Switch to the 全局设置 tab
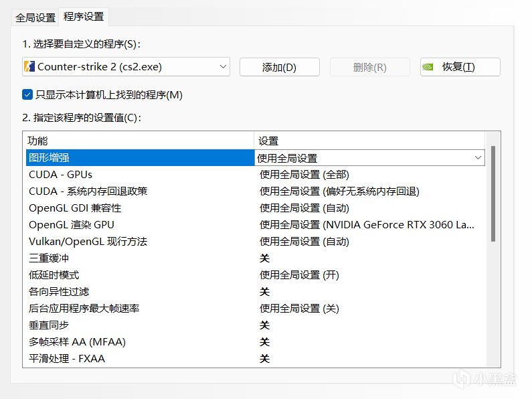 pyautogui.click(x=35, y=17)
